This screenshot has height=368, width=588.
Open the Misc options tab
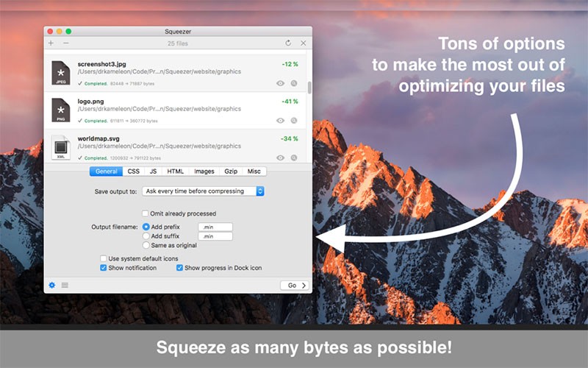254,171
